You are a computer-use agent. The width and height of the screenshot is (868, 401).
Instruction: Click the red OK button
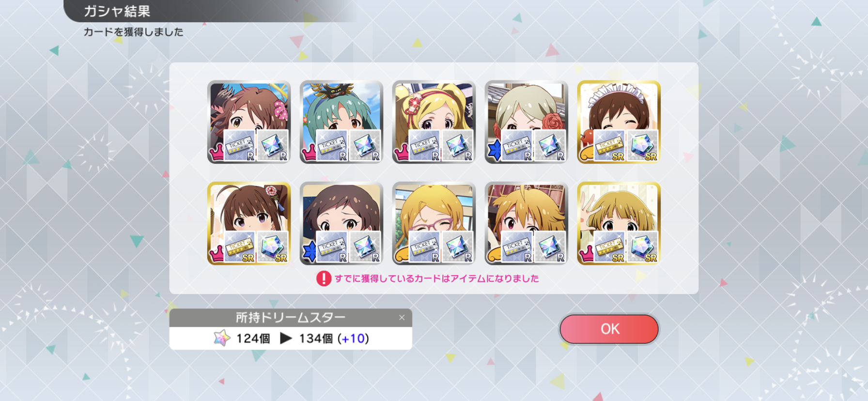tap(609, 329)
